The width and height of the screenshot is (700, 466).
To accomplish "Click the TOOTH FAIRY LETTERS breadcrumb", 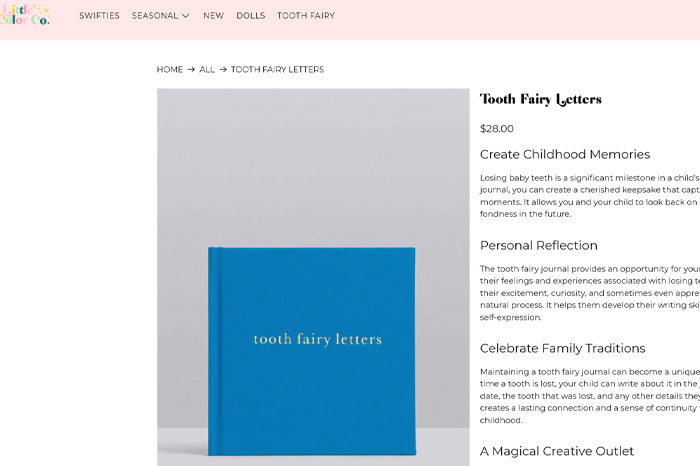I will [x=277, y=70].
